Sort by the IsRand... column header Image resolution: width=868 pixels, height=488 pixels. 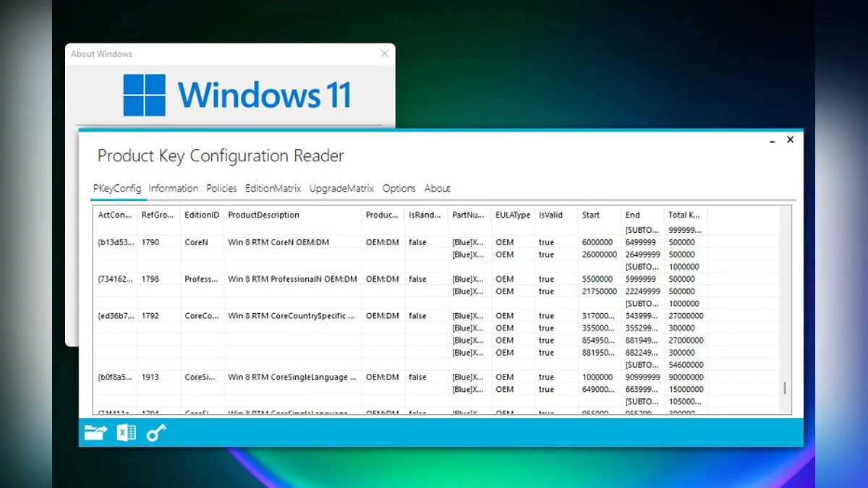click(x=426, y=215)
